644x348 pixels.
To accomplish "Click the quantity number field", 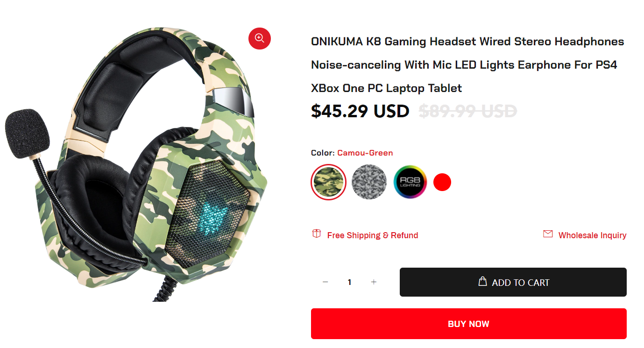I will (x=349, y=282).
